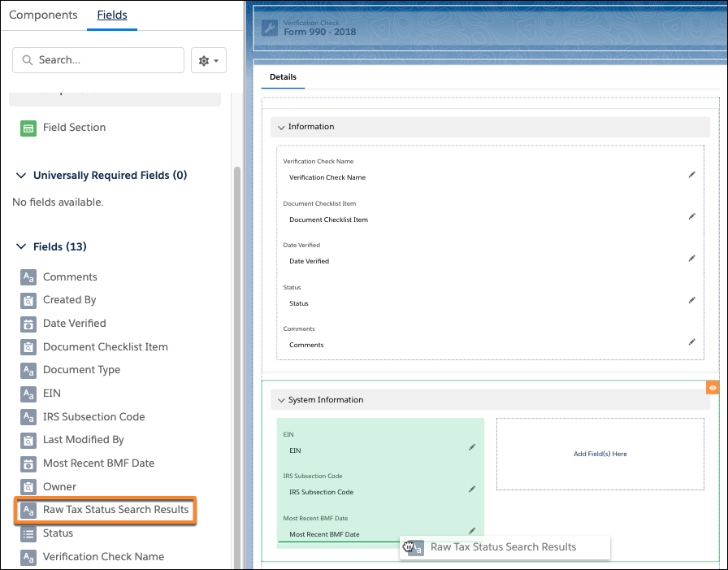Edit Date Verified with pencil icon
This screenshot has width=728, height=570.
tap(691, 259)
